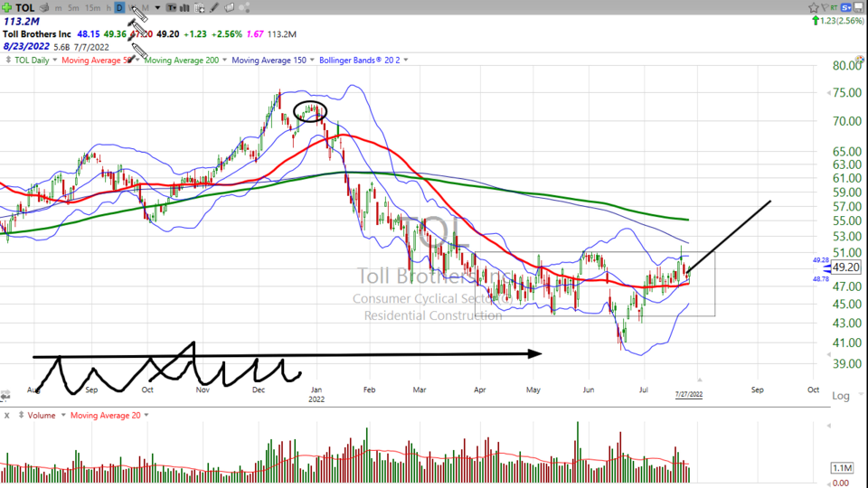Image resolution: width=868 pixels, height=488 pixels.
Task: Click the blue S streaming icon
Action: click(844, 7)
